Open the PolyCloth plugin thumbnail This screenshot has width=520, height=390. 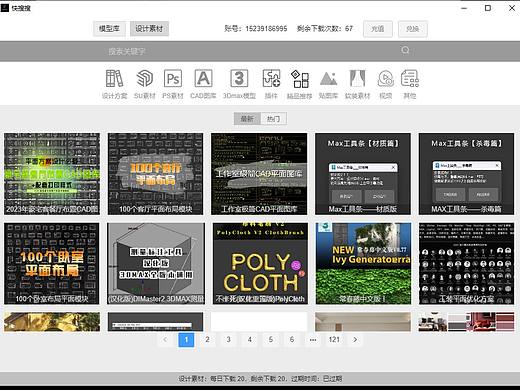260,263
